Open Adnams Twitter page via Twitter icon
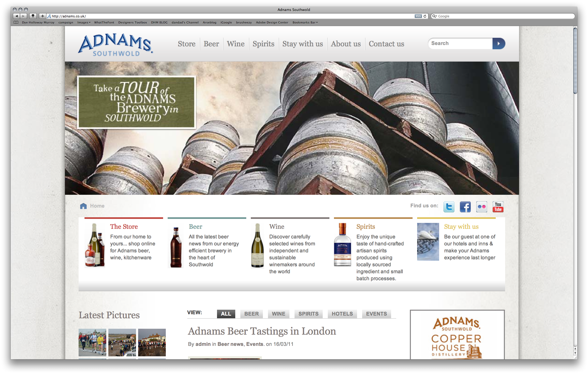The image size is (588, 374). pos(449,207)
